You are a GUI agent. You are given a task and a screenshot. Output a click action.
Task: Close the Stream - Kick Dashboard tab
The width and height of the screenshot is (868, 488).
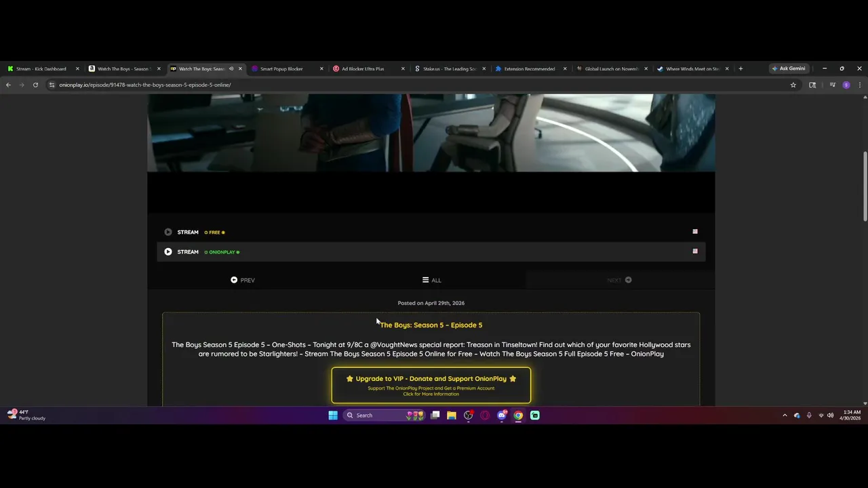(77, 68)
